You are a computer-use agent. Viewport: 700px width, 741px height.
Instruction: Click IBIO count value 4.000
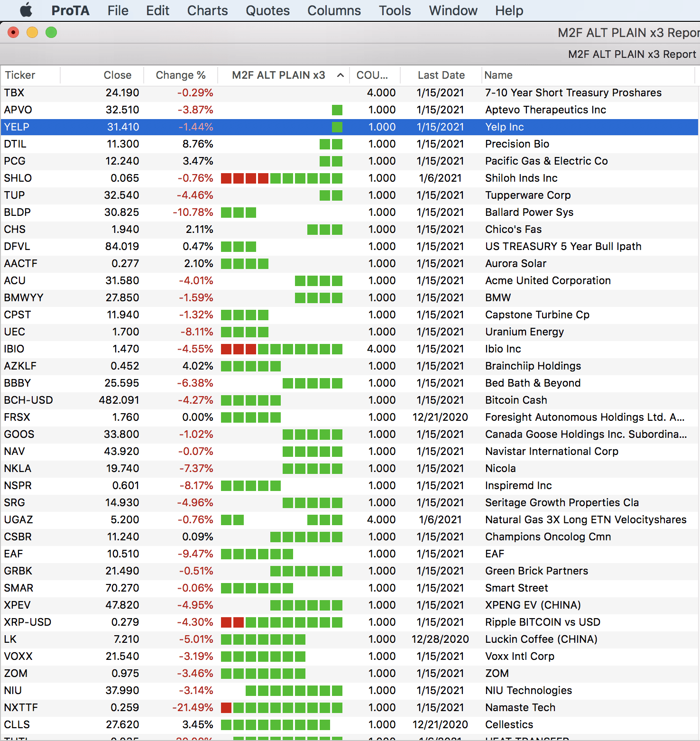coord(381,349)
